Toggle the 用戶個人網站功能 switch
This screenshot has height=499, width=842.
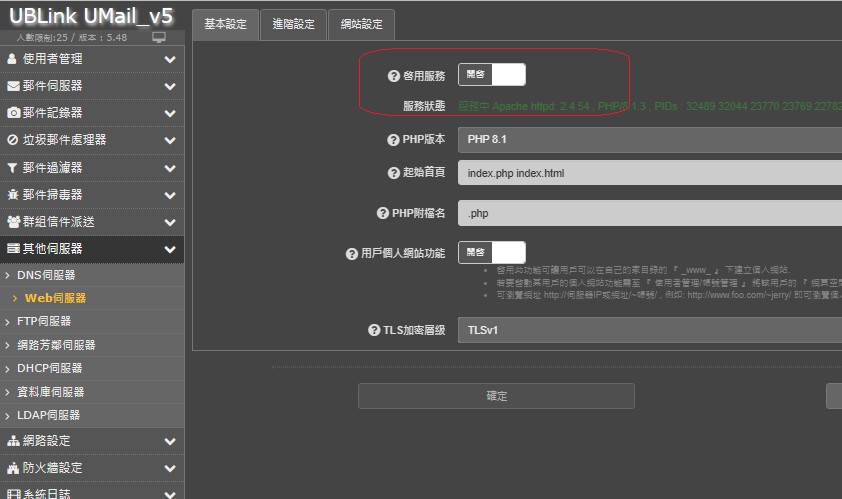pyautogui.click(x=491, y=253)
